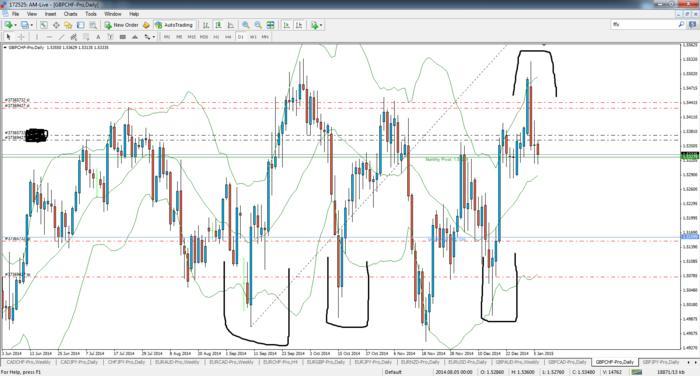Screen dimensions: 700x376
Task: Expand the Profiles dropdown arrow
Action: point(32,25)
